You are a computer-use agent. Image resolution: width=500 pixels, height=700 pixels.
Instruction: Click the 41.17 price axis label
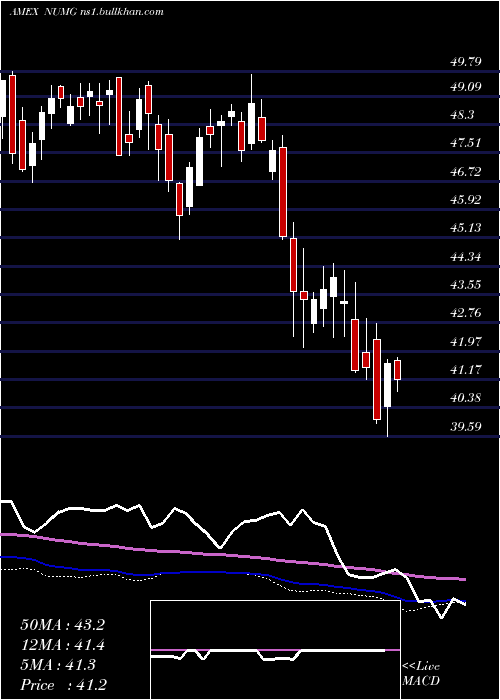click(466, 369)
